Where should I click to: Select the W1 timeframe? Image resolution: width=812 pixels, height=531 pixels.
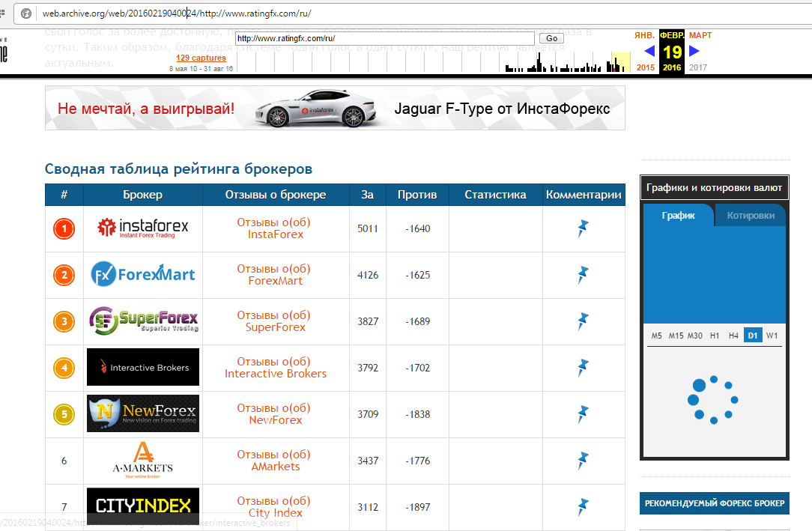click(772, 336)
